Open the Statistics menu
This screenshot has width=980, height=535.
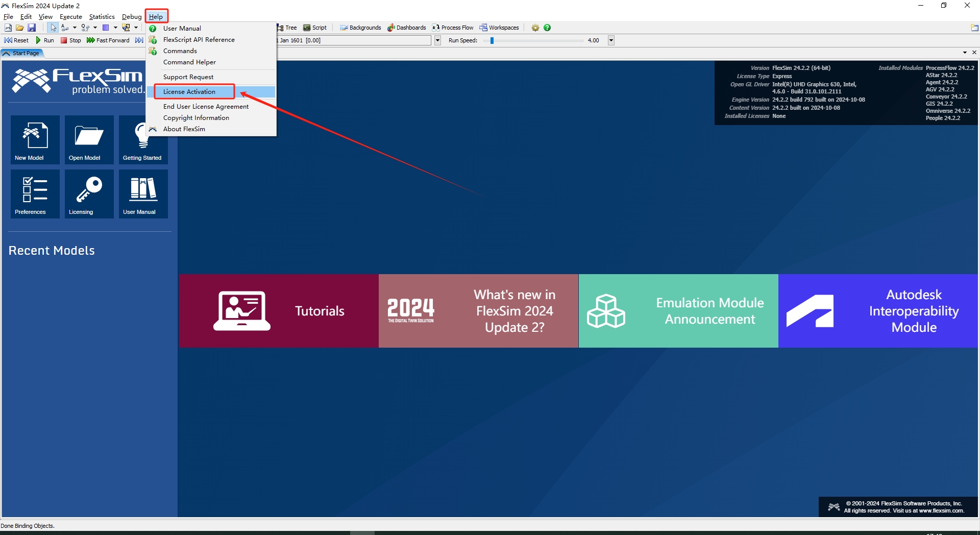point(102,17)
